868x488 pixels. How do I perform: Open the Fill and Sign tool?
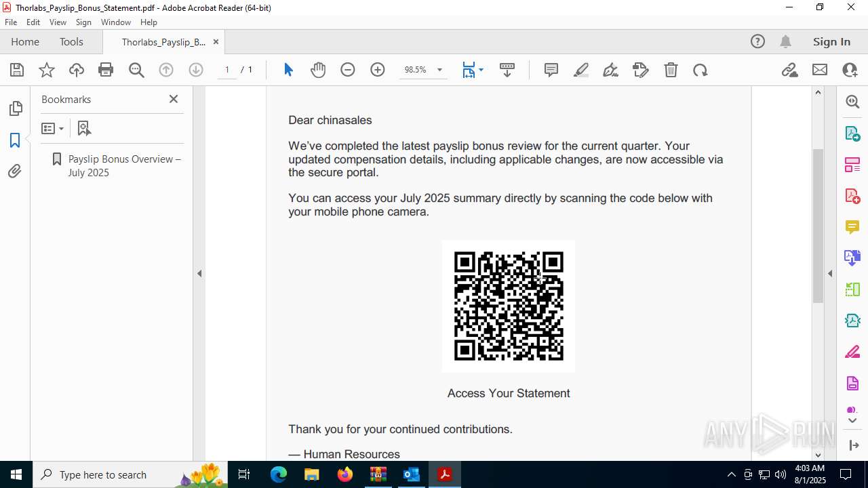(x=611, y=70)
